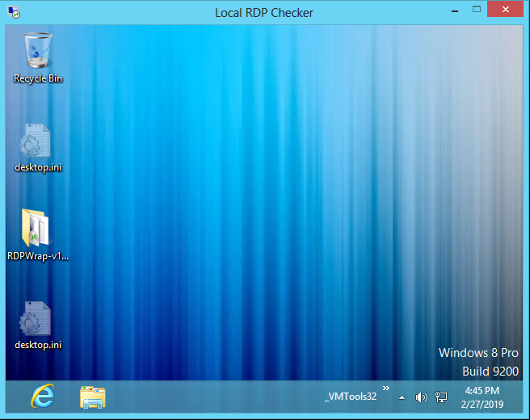This screenshot has height=420, width=530.
Task: Open Internet Explorer from the taskbar
Action: pos(43,397)
